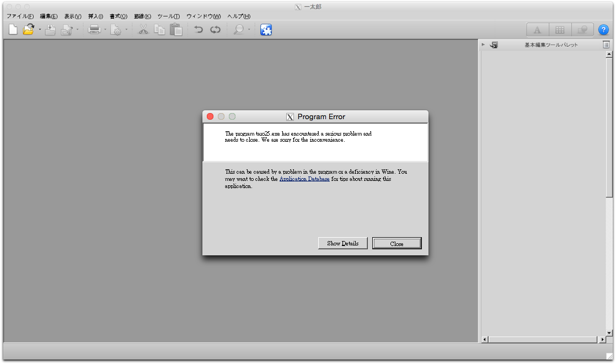Click the blue puzzle piece icon

(x=266, y=29)
